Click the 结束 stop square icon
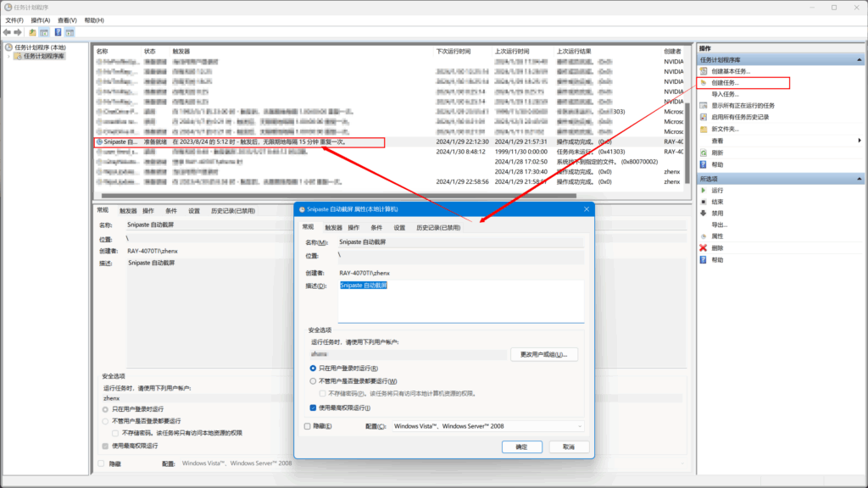This screenshot has width=868, height=488. 704,202
